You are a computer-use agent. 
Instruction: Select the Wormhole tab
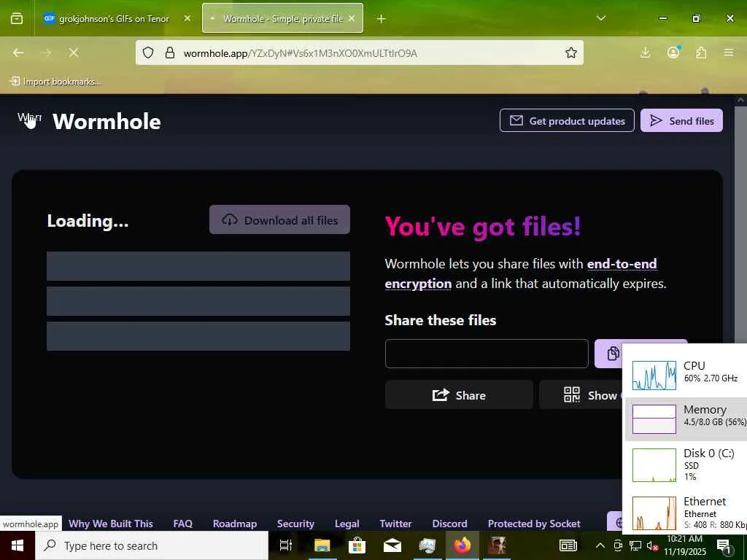(282, 18)
